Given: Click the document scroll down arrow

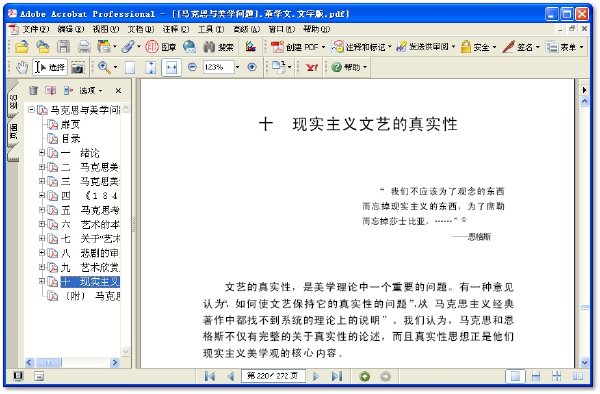Looking at the screenshot, I should pyautogui.click(x=584, y=362).
